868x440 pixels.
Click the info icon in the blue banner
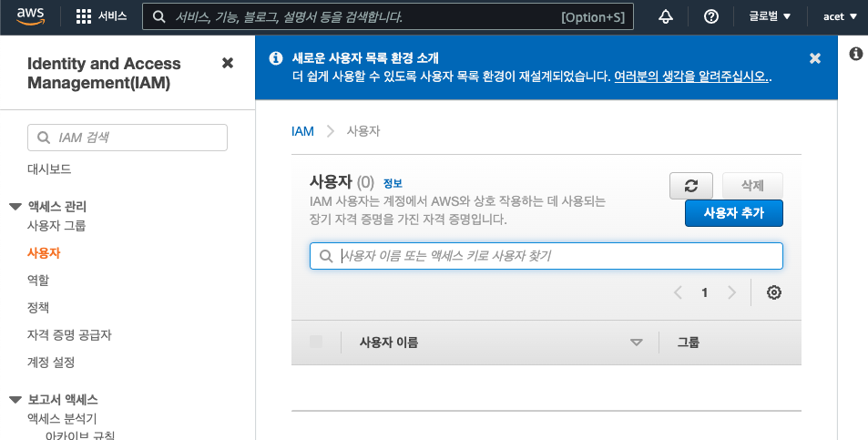click(276, 58)
